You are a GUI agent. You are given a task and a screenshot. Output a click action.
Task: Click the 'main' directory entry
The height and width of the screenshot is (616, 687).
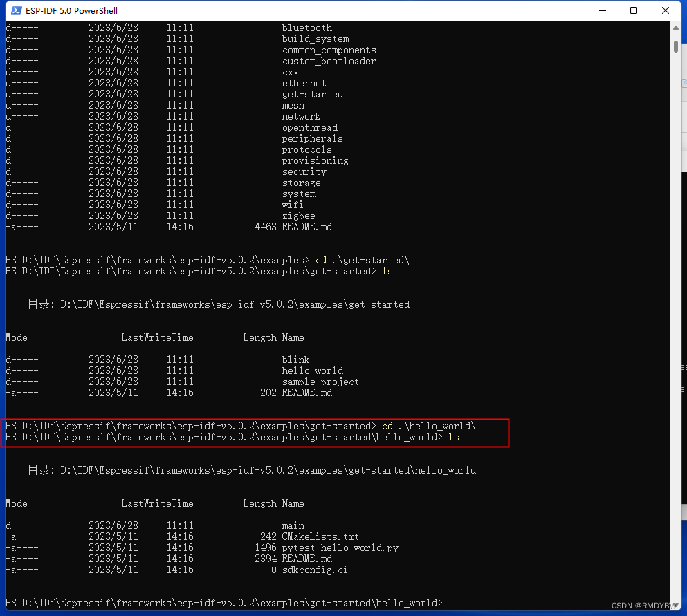293,526
